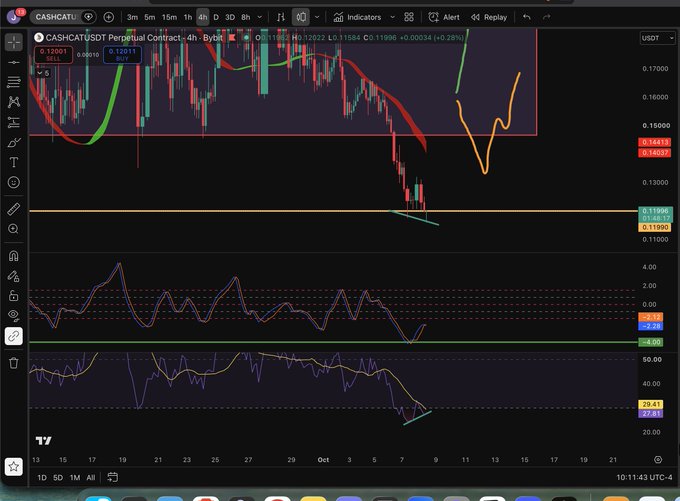680x501 pixels.
Task: Select the 1M date range
Action: coord(75,478)
